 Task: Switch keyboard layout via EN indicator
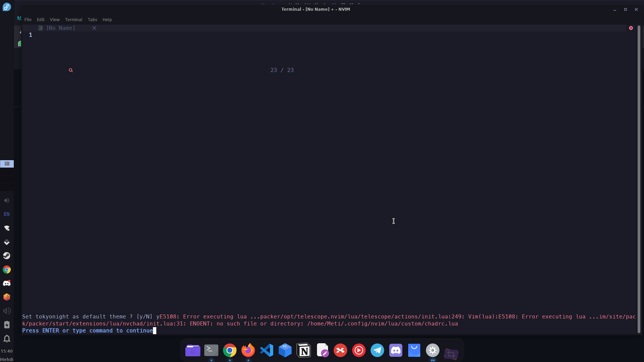(x=7, y=214)
